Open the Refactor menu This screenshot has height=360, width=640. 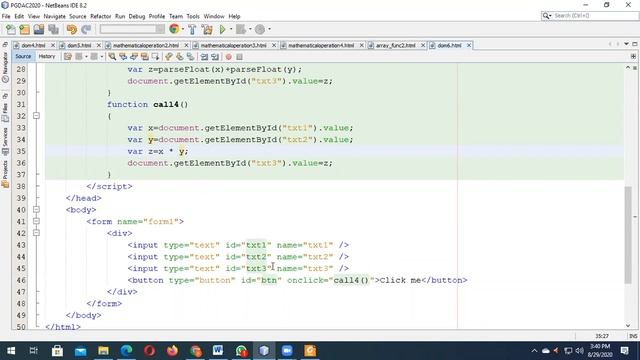pos(100,16)
